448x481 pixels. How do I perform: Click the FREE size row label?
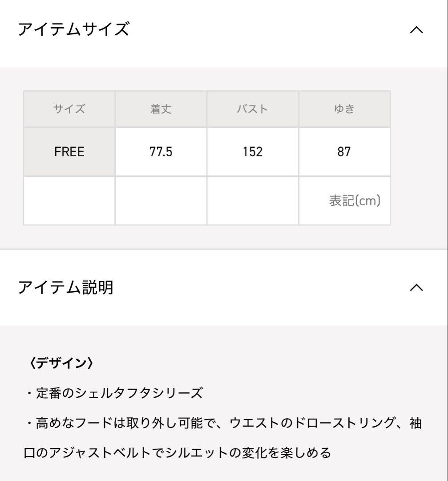click(69, 152)
